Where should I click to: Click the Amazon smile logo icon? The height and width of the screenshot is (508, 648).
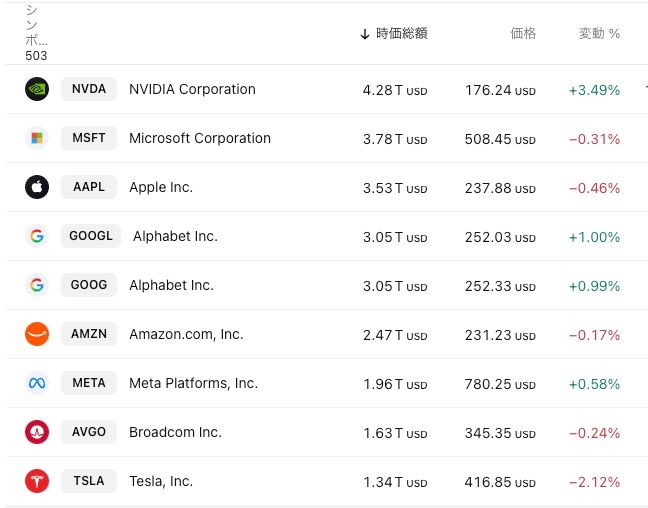pyautogui.click(x=37, y=334)
